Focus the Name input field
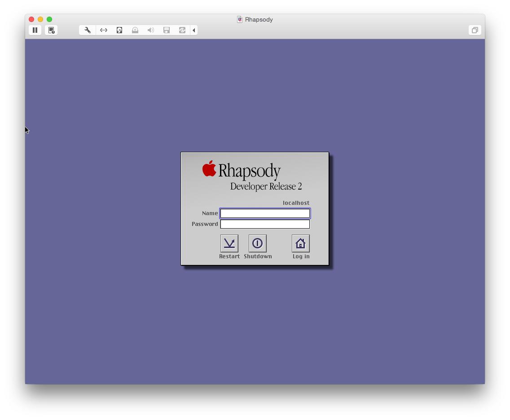 [x=265, y=213]
